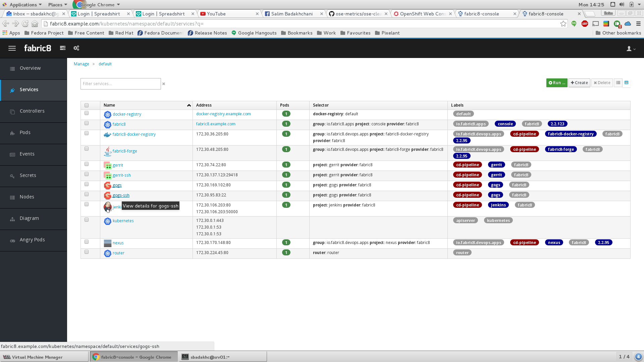
Task: Click Manage breadcrumb link
Action: click(82, 64)
